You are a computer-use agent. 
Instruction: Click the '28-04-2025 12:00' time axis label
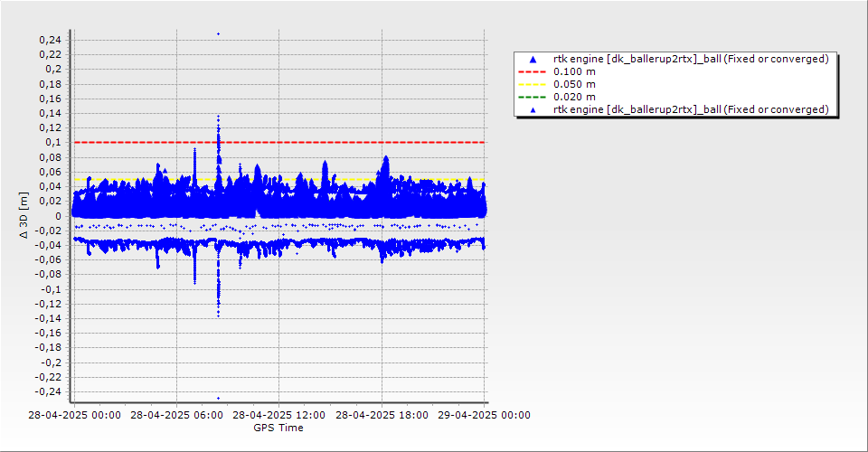point(279,415)
